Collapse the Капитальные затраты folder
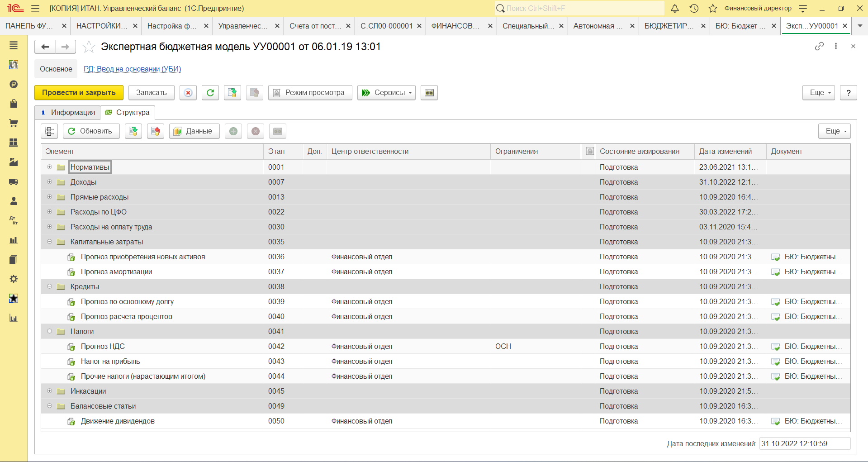868x462 pixels. tap(50, 242)
